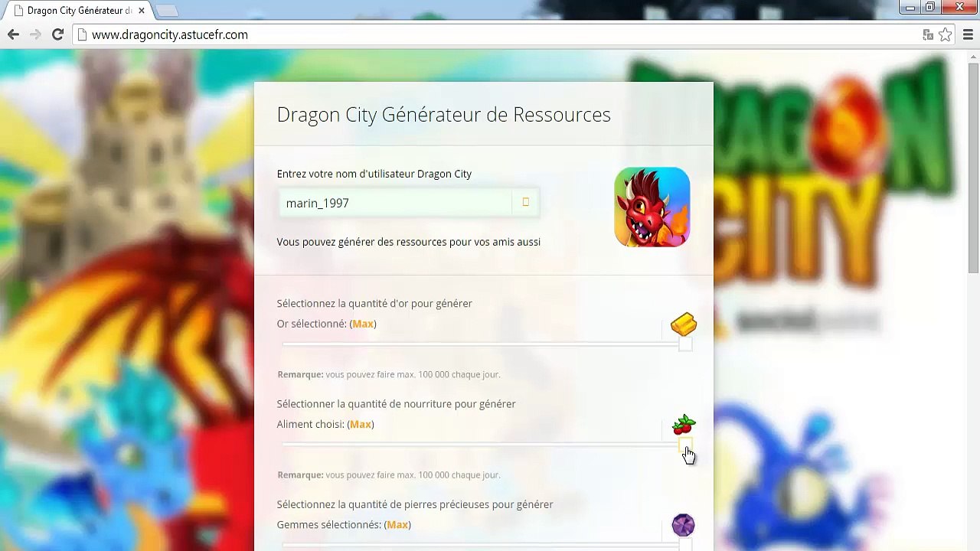Click the Dragon City red dragon app icon
The width and height of the screenshot is (980, 551).
point(652,207)
